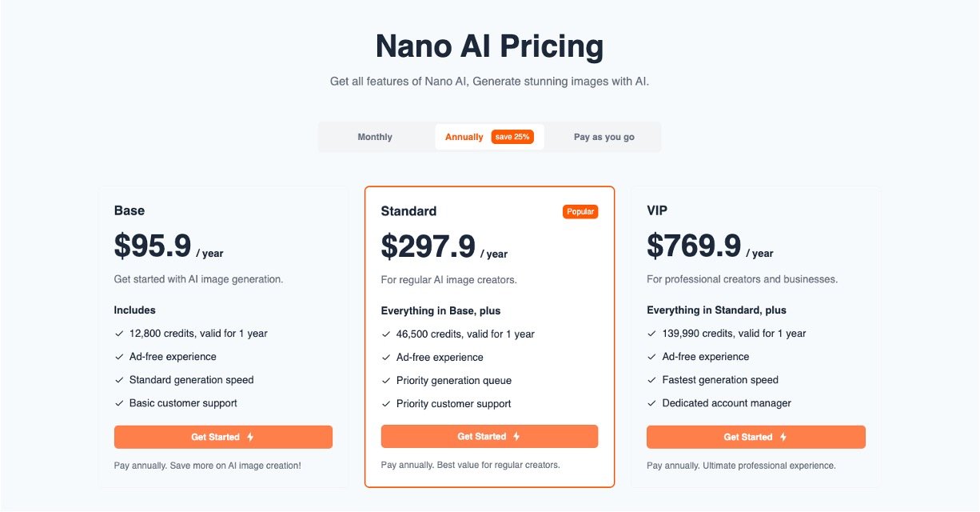Switch to Pay as you go tab
Screen dimensions: 980x512
(x=604, y=137)
